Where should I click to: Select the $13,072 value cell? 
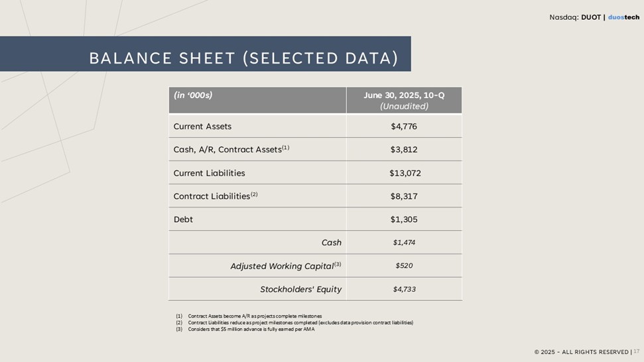coord(405,173)
